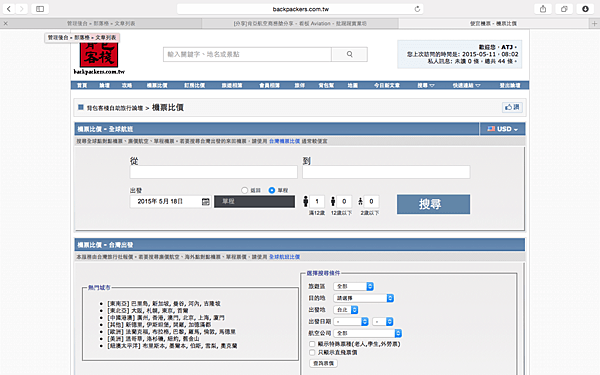Open the calendar icon date picker
Viewport: 600px width, 375px height.
pos(205,202)
